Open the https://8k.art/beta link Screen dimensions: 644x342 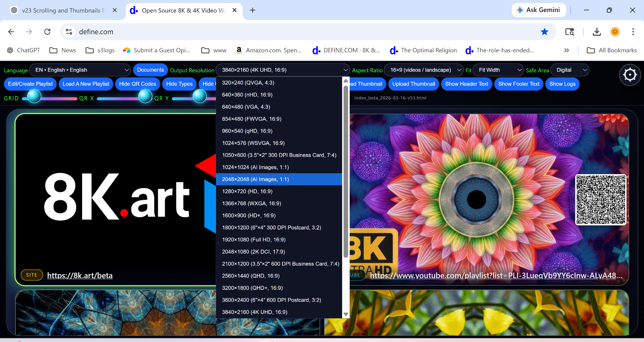(80, 275)
